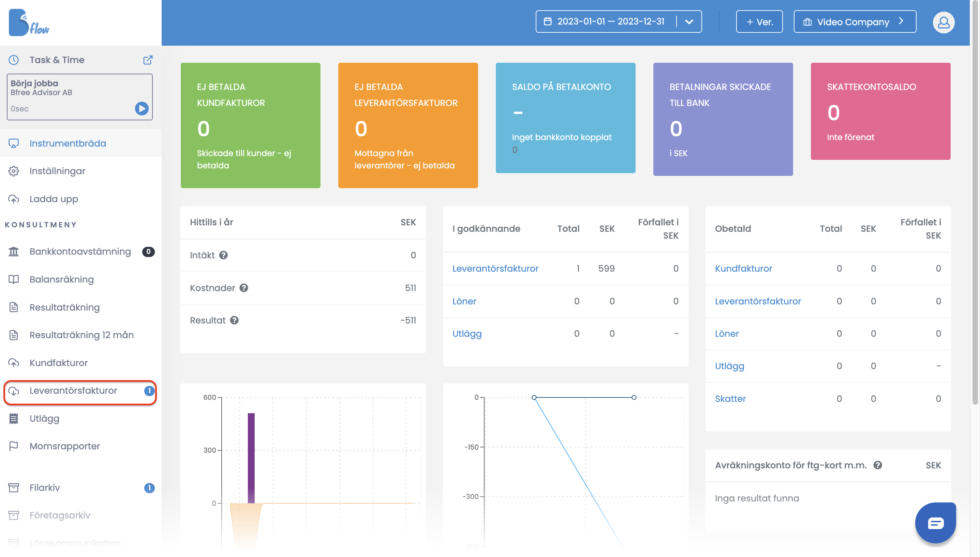The width and height of the screenshot is (980, 557).
Task: Open Skatter link in Obetald table
Action: tap(730, 398)
